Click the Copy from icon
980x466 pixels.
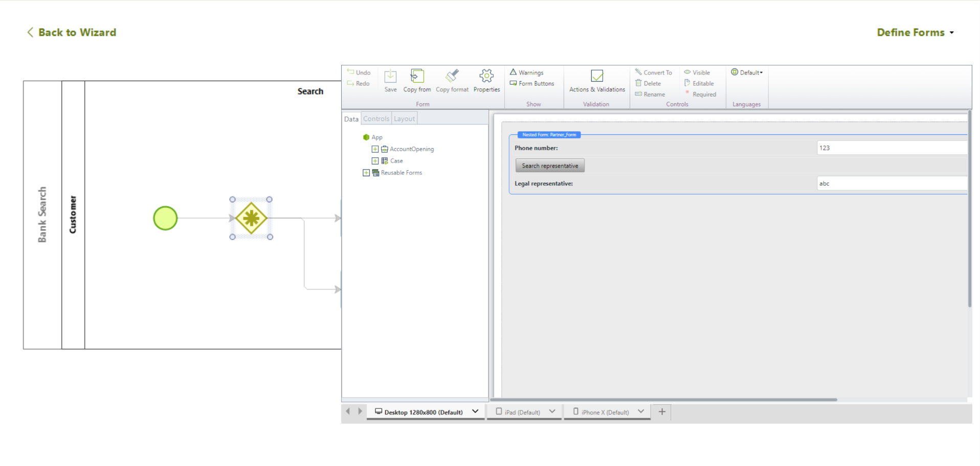point(417,77)
